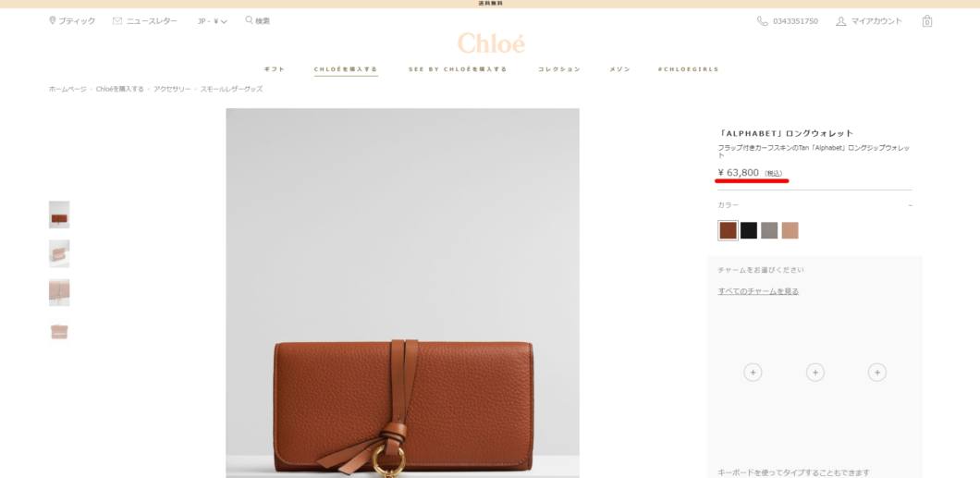
Task: Open the JP - ¥ currency dropdown
Action: (x=212, y=21)
